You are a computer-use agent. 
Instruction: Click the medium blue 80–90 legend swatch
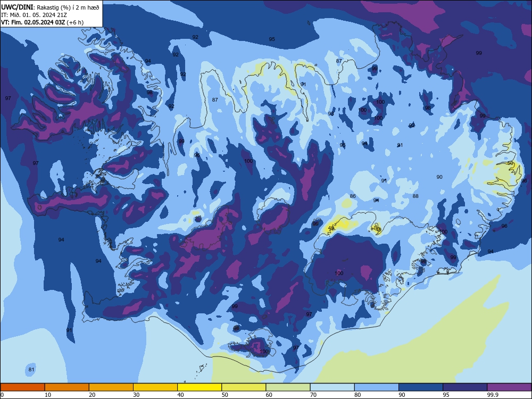pos(377,387)
